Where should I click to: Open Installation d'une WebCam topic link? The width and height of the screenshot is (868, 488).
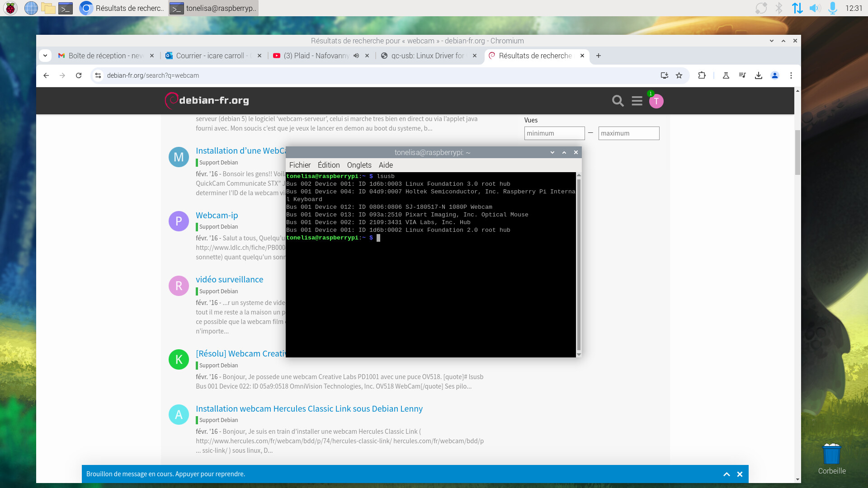[241, 150]
